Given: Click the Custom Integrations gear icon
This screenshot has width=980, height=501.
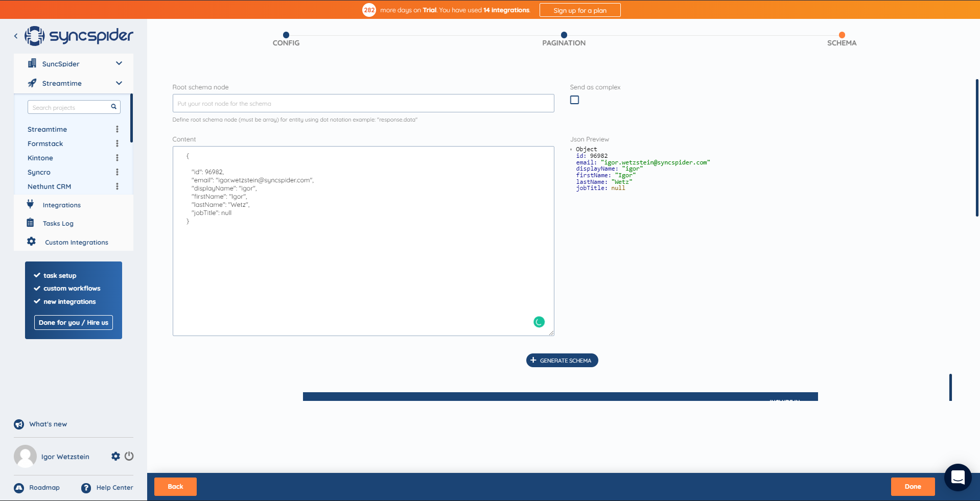Looking at the screenshot, I should 31,242.
